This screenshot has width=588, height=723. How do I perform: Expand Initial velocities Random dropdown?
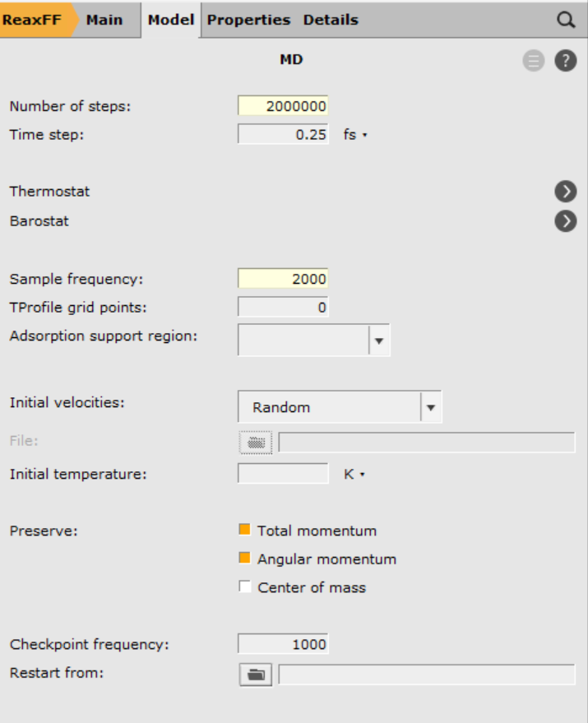(431, 407)
